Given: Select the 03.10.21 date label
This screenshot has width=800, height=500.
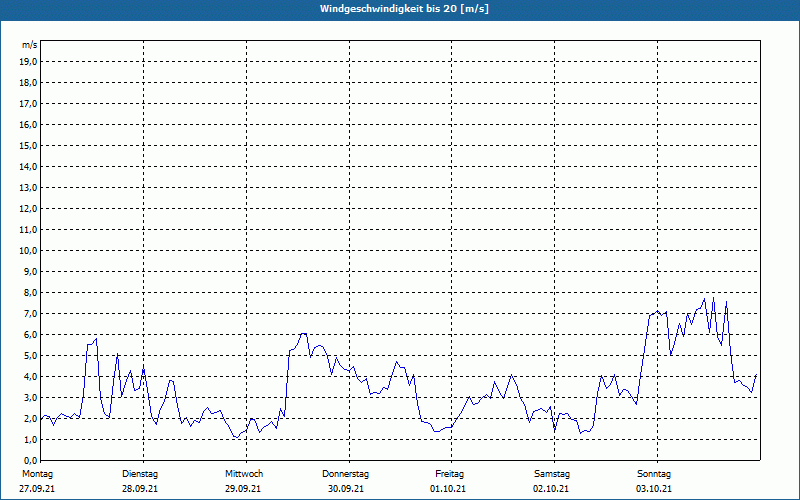Looking at the screenshot, I should (x=654, y=489).
